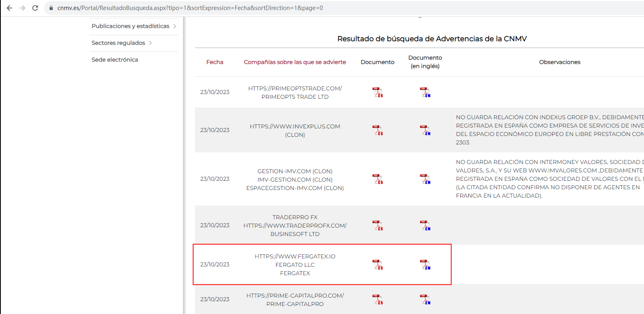
Task: Open Publicaciones y estadísticas menu item
Action: coord(130,26)
